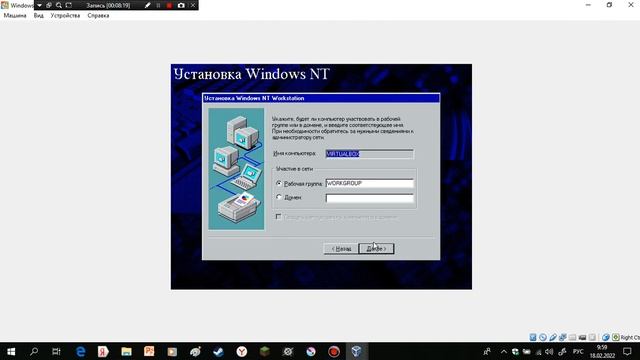Click VirtualBox globe network status icon

coord(606,337)
